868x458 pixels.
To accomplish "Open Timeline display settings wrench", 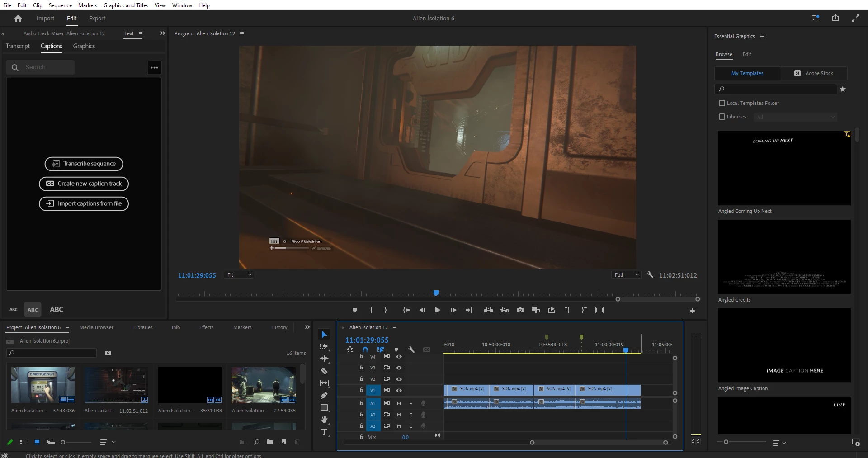I will click(411, 349).
